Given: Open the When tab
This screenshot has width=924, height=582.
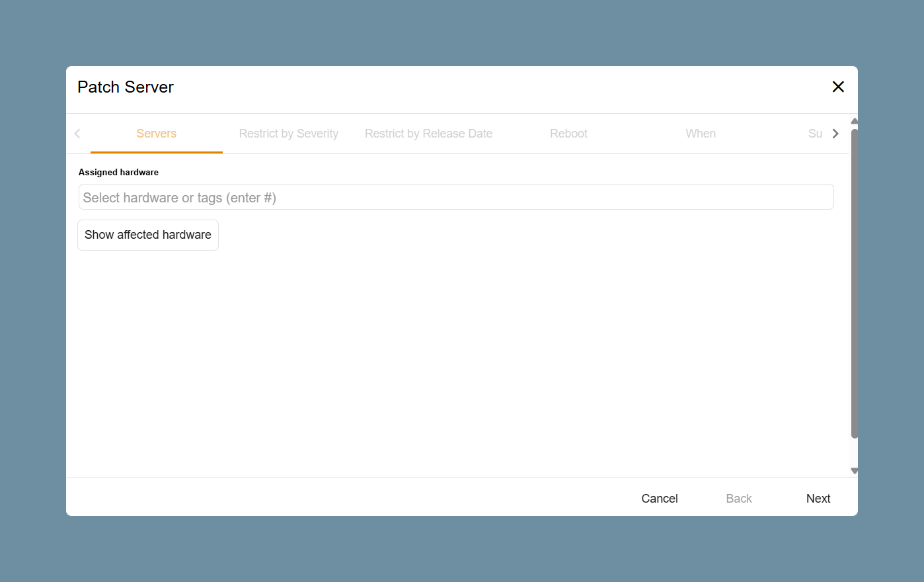Looking at the screenshot, I should [701, 134].
